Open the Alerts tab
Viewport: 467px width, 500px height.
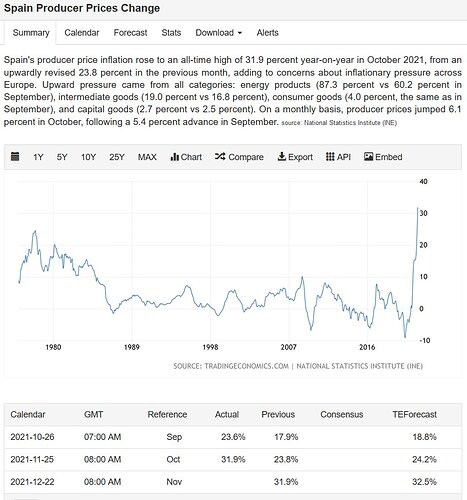click(267, 33)
